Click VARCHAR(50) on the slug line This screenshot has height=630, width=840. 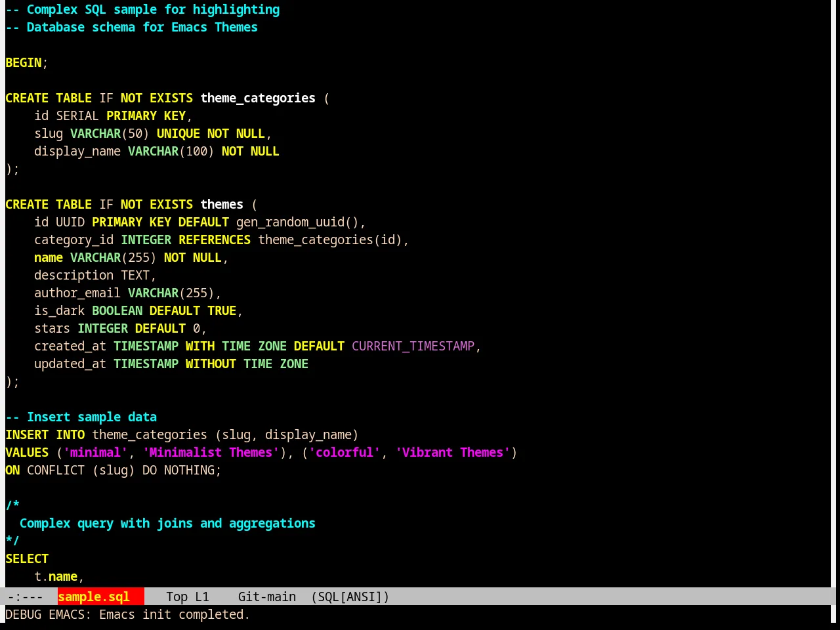click(x=110, y=133)
